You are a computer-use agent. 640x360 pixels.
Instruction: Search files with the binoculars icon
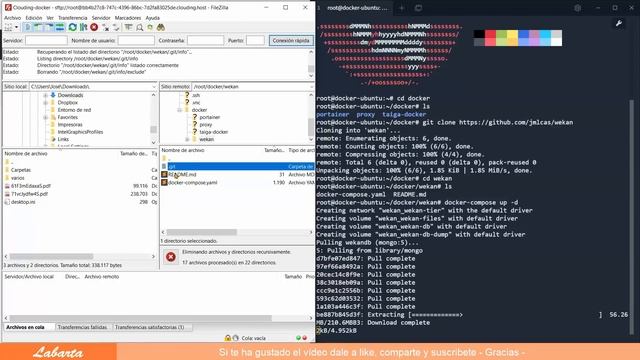coord(161,27)
